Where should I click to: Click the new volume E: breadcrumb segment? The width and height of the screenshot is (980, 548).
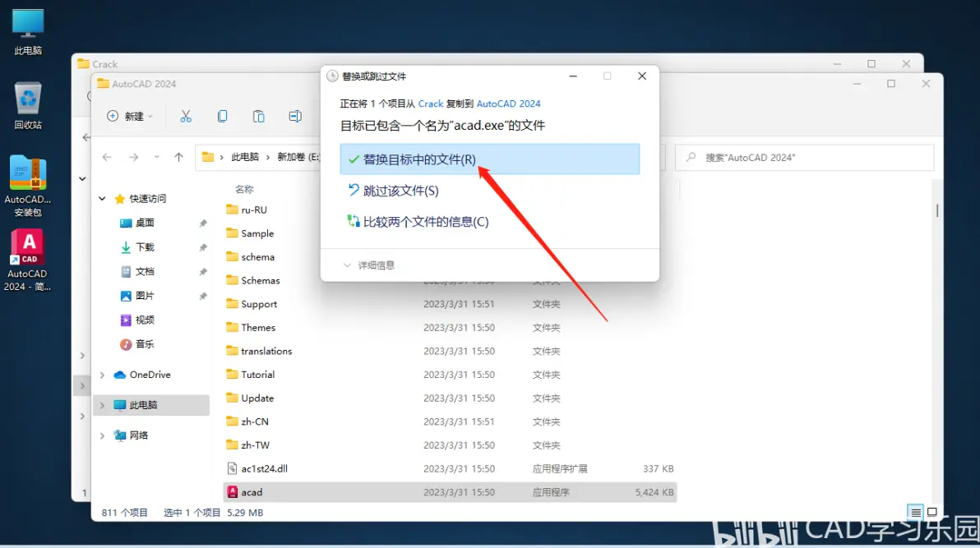(x=298, y=158)
